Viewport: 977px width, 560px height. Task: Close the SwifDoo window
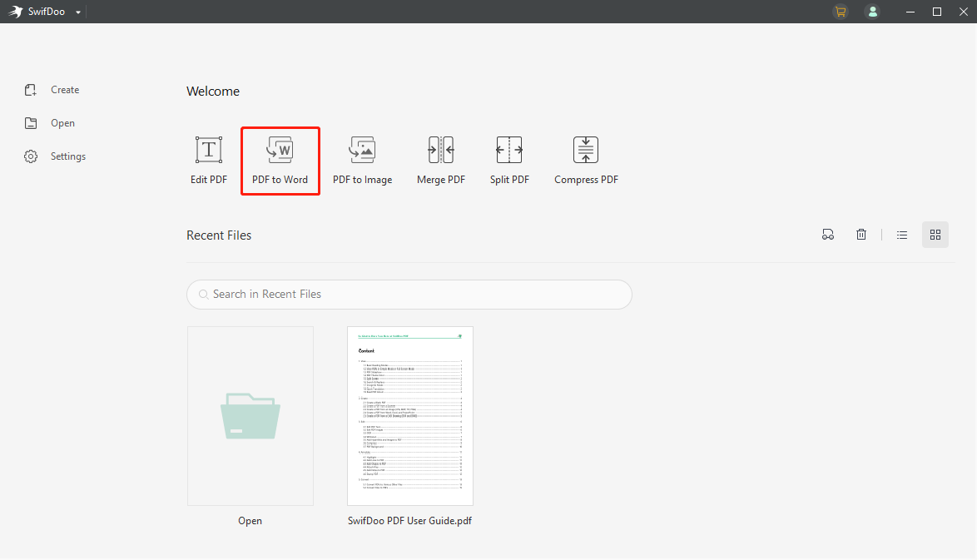[964, 12]
